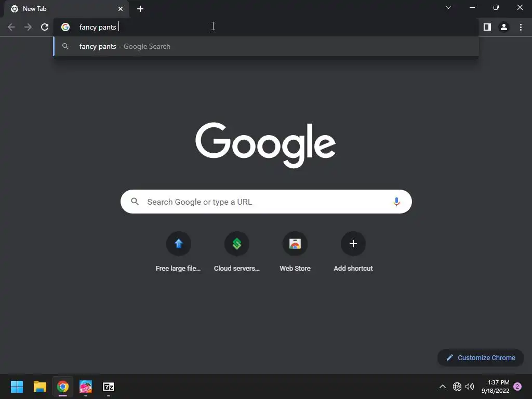The width and height of the screenshot is (532, 399).
Task: Open the tab search chevron
Action: pyautogui.click(x=448, y=7)
